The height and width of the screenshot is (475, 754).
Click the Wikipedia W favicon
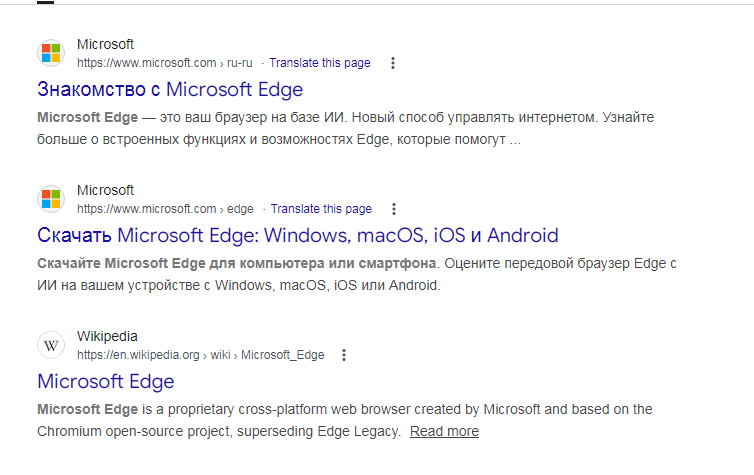pyautogui.click(x=51, y=345)
